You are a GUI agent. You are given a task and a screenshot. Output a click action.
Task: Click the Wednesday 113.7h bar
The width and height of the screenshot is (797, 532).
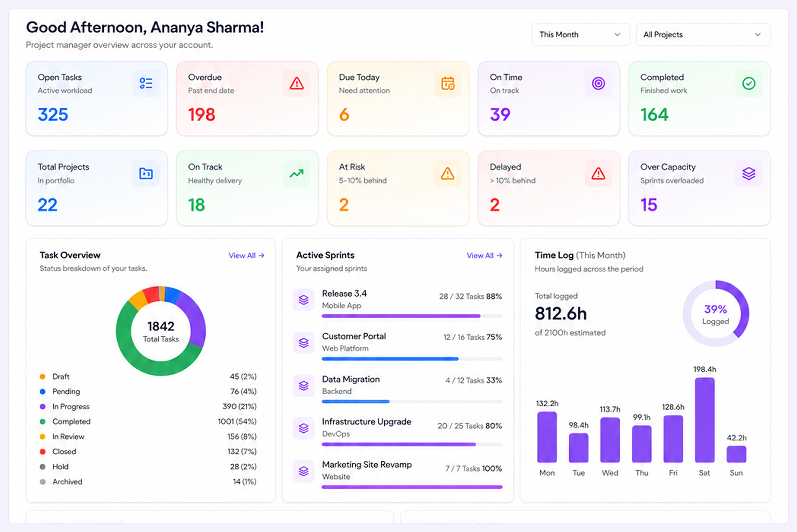(610, 440)
